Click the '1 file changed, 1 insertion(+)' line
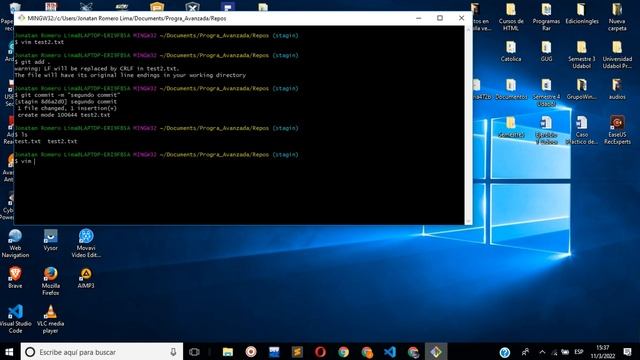Screen dimensions: 640x360 pos(67,108)
